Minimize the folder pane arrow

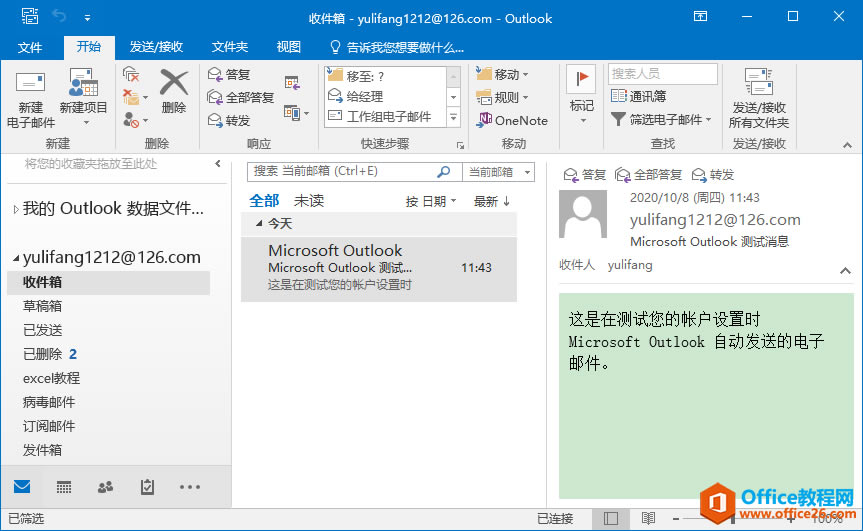click(x=218, y=163)
